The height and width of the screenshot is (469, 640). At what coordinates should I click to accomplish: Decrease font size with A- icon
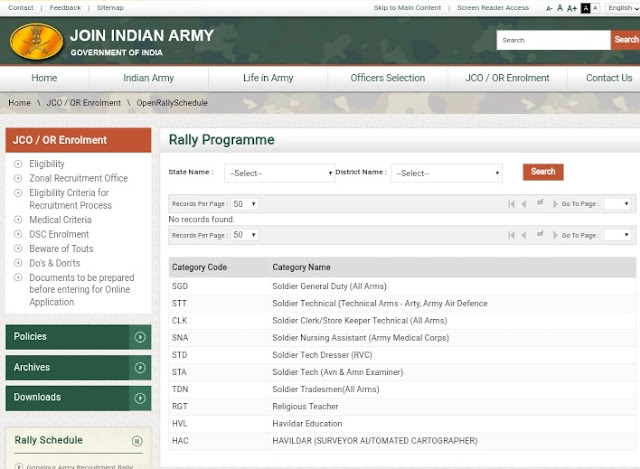click(549, 8)
